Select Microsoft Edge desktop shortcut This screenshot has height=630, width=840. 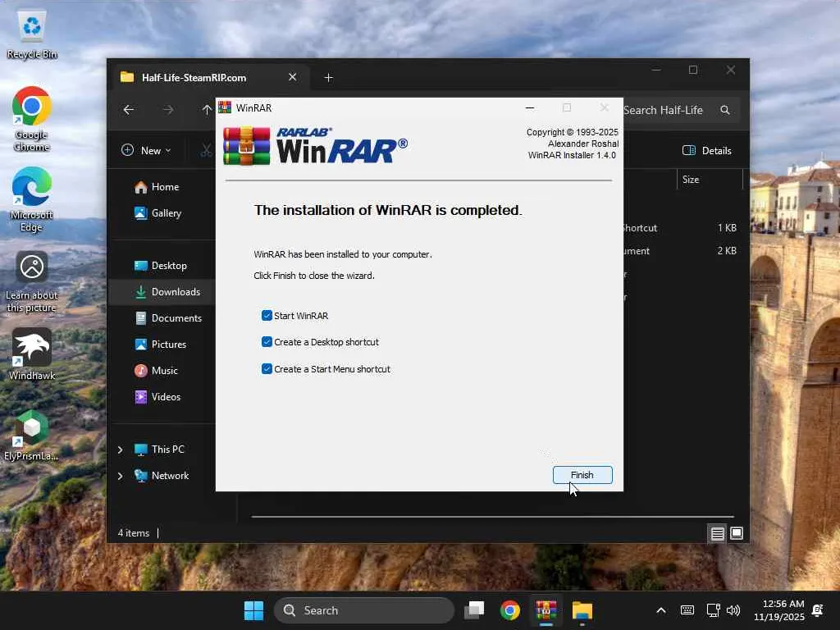pyautogui.click(x=32, y=199)
